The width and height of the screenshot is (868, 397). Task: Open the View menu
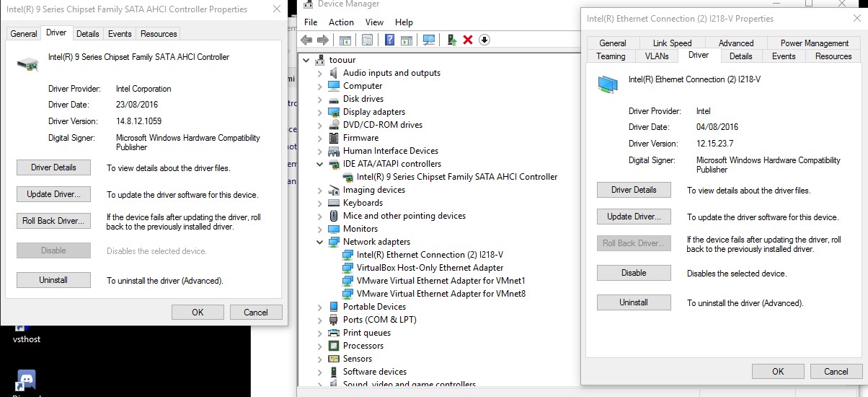pos(374,22)
